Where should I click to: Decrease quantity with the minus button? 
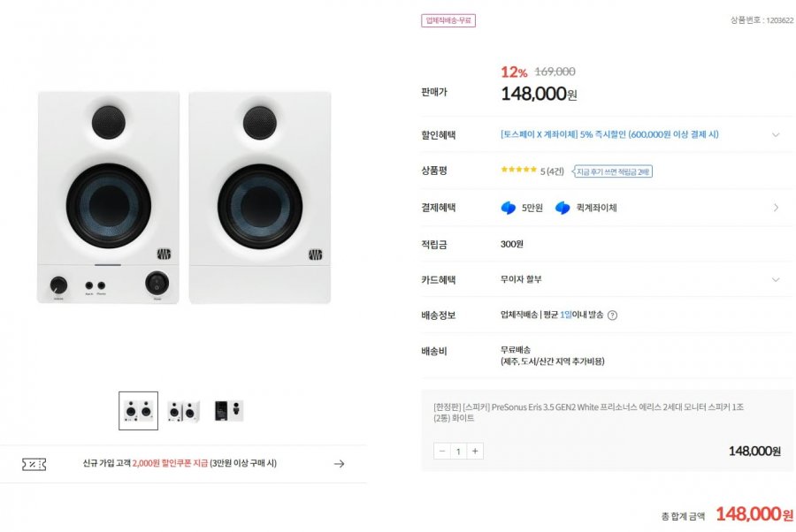(x=442, y=451)
